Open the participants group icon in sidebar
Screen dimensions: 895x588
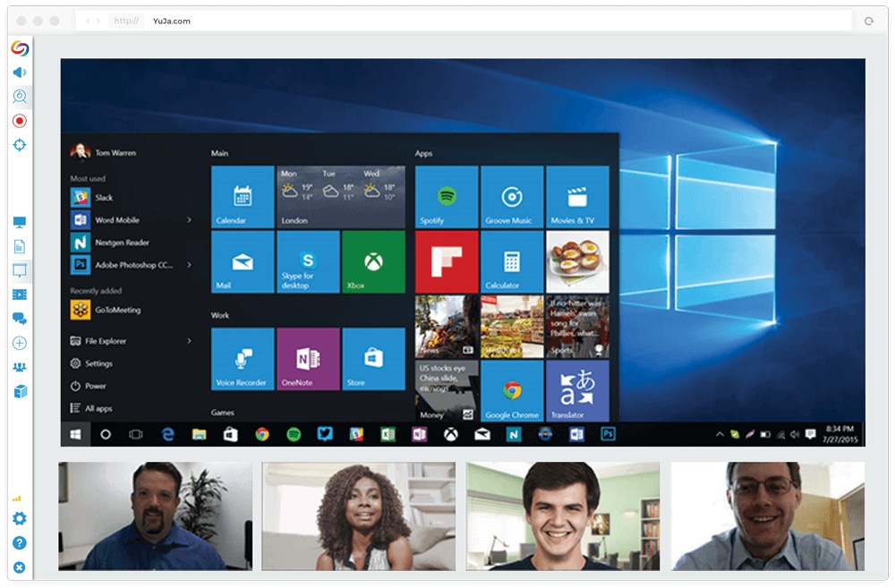(20, 367)
